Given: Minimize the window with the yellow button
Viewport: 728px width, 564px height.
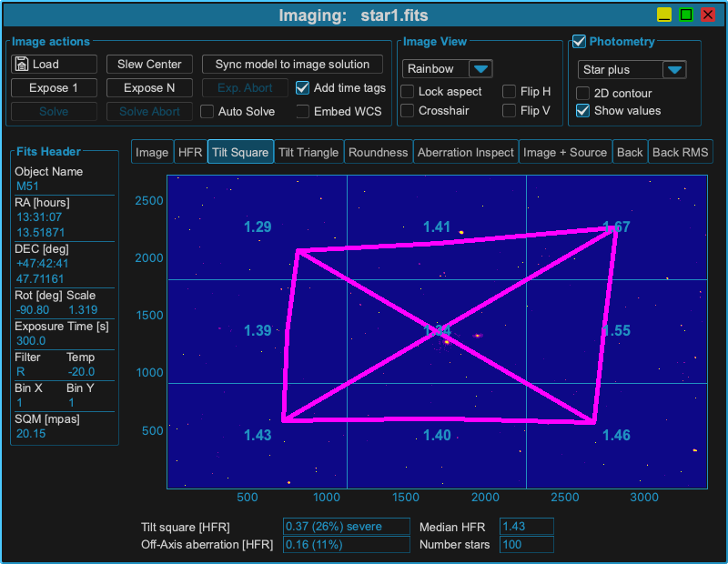Looking at the screenshot, I should [x=664, y=15].
